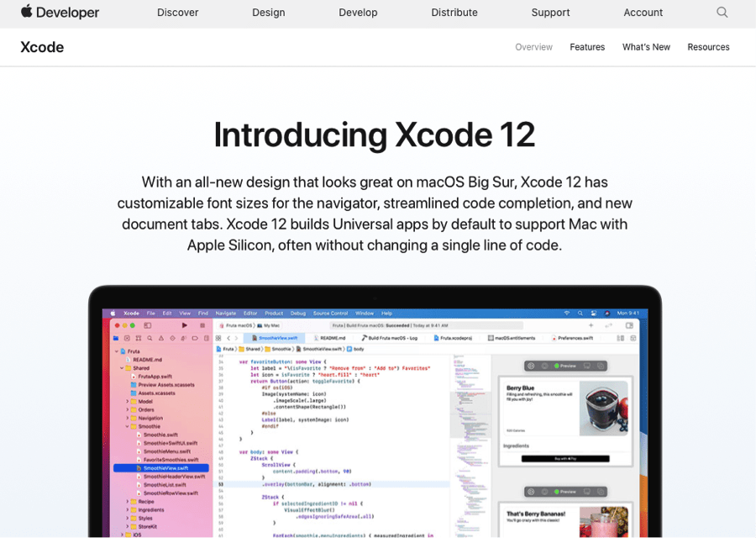Switch to the macOS.entitlements tab
The height and width of the screenshot is (538, 756).
click(512, 338)
